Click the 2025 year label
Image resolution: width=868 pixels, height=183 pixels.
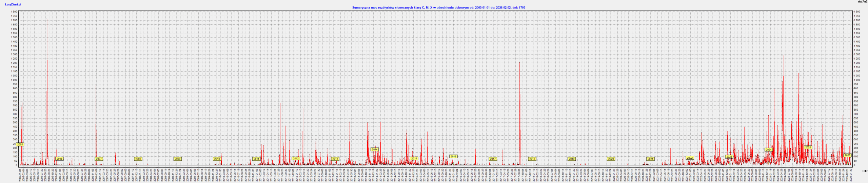pos(808,147)
